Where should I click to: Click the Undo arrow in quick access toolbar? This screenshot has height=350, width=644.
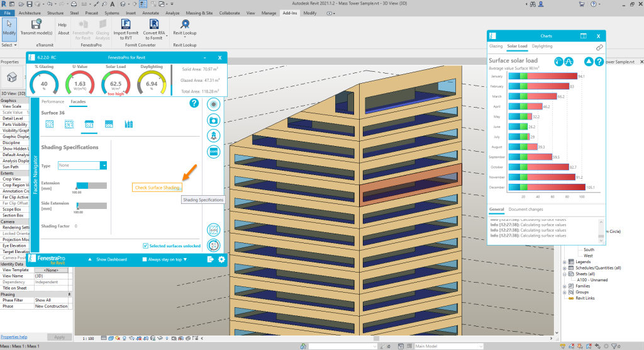pos(50,4)
